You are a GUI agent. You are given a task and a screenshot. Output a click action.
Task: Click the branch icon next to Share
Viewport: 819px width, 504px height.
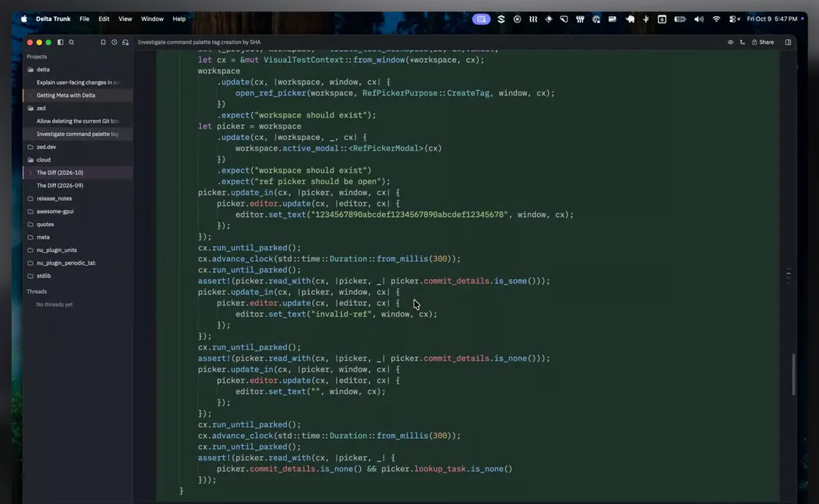pyautogui.click(x=742, y=42)
